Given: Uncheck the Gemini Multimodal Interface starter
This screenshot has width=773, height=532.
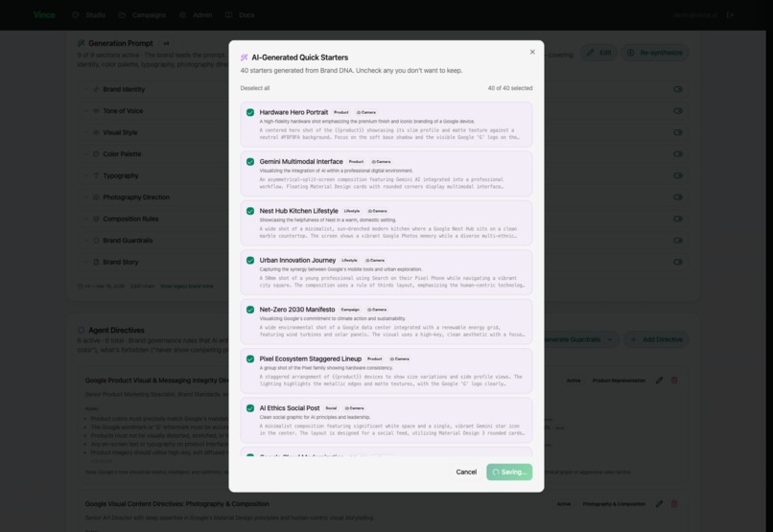Looking at the screenshot, I should click(250, 162).
